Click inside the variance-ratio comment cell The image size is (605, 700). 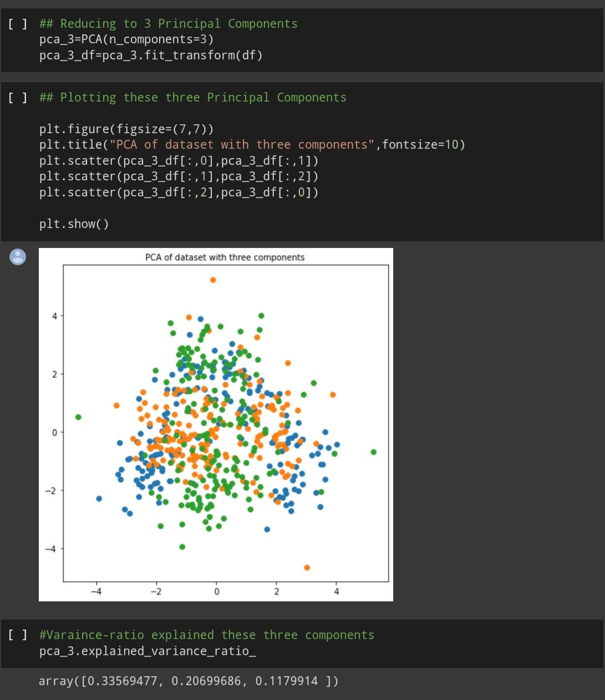coord(206,635)
